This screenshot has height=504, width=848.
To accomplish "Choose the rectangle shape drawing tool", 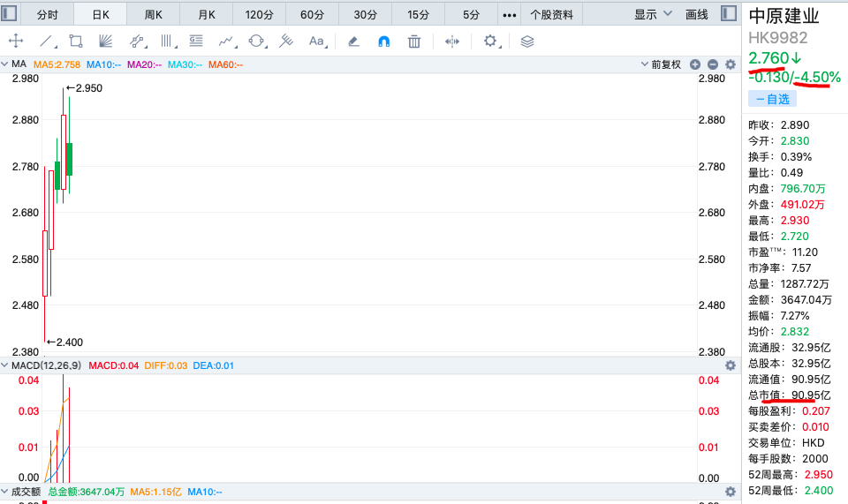I will coord(76,41).
